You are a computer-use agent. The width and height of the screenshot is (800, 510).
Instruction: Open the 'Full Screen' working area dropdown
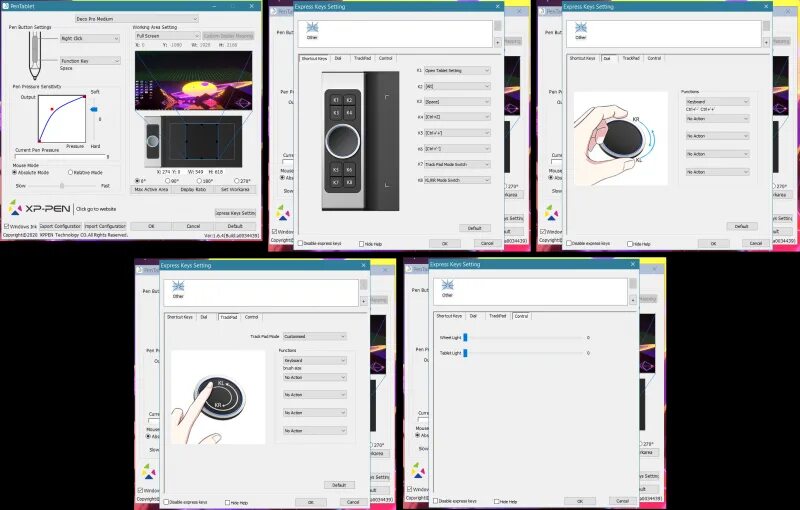[167, 36]
